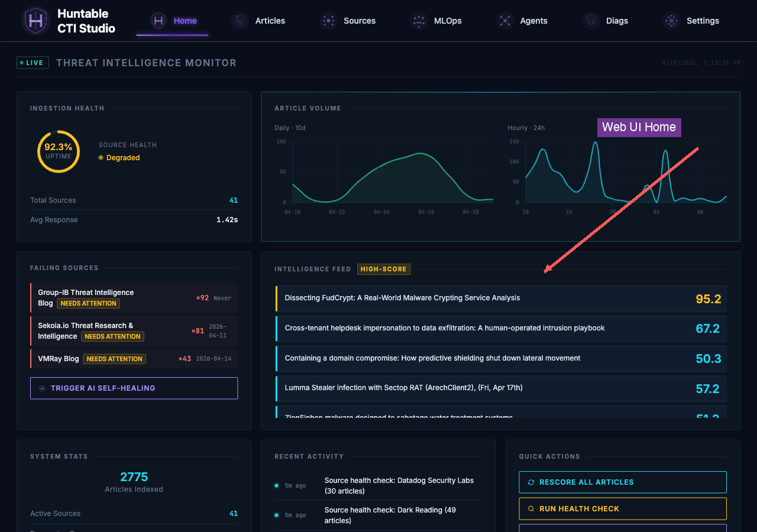This screenshot has width=757, height=532.
Task: Click the Home nav icon
Action: (158, 21)
